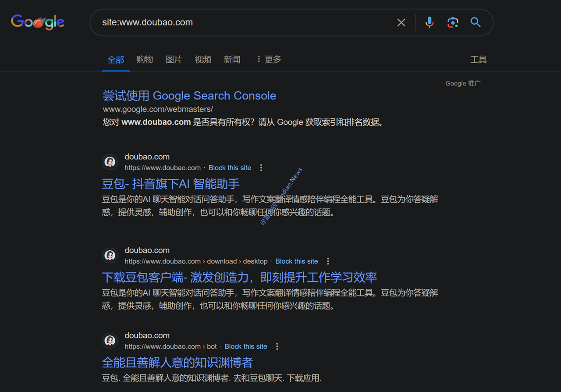561x392 pixels.
Task: Open the 工具 search tools
Action: (479, 60)
